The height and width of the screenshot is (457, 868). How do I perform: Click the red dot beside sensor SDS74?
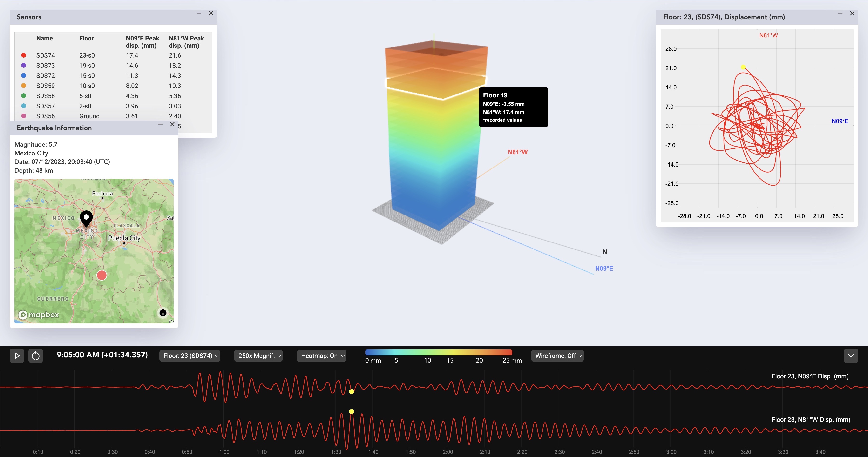[24, 55]
